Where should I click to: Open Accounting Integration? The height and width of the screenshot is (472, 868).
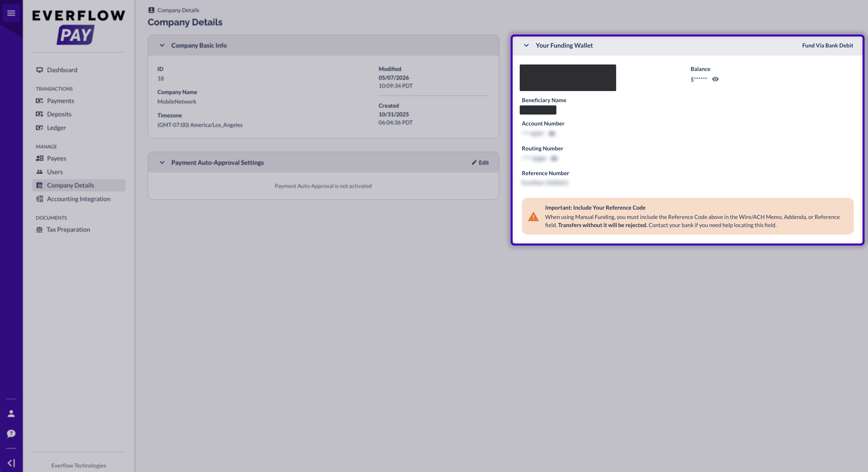[78, 199]
